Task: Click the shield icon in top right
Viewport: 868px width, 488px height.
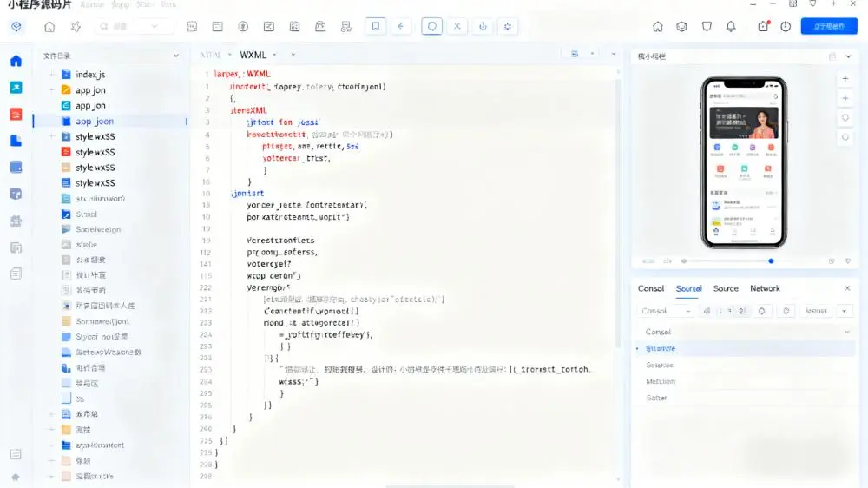Action: click(707, 27)
